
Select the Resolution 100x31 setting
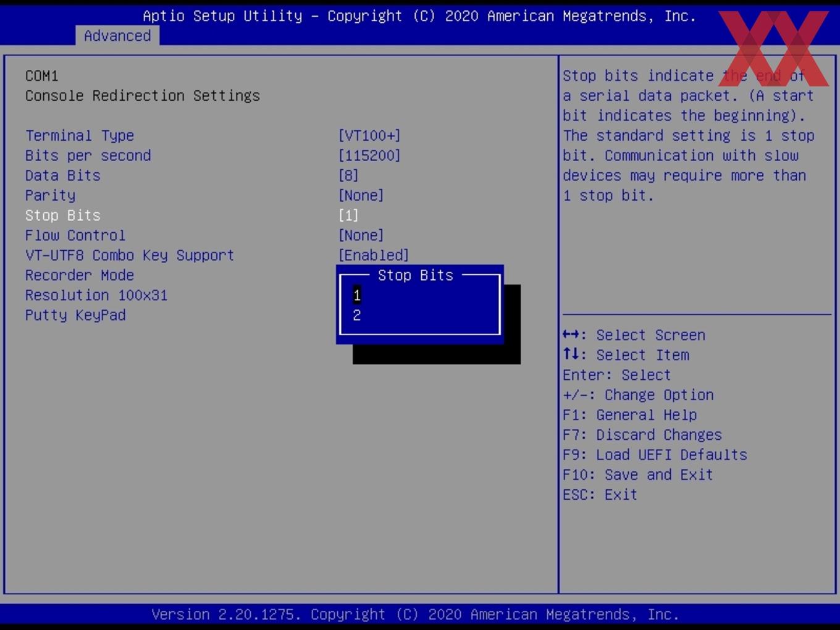click(96, 295)
